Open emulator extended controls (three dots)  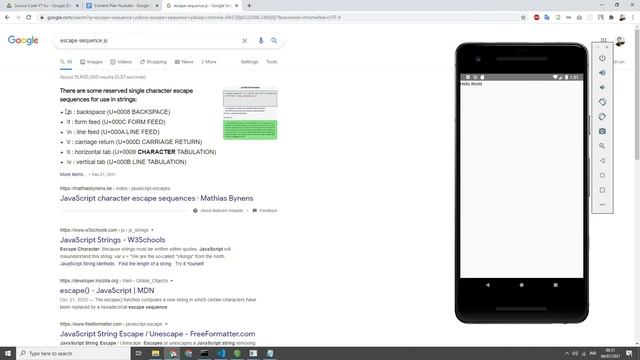(x=602, y=205)
